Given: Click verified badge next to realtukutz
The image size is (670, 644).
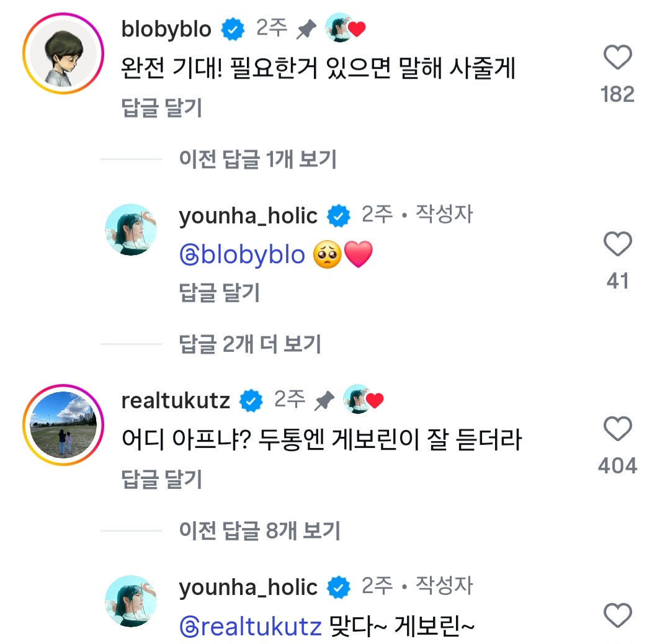Looking at the screenshot, I should 251,401.
